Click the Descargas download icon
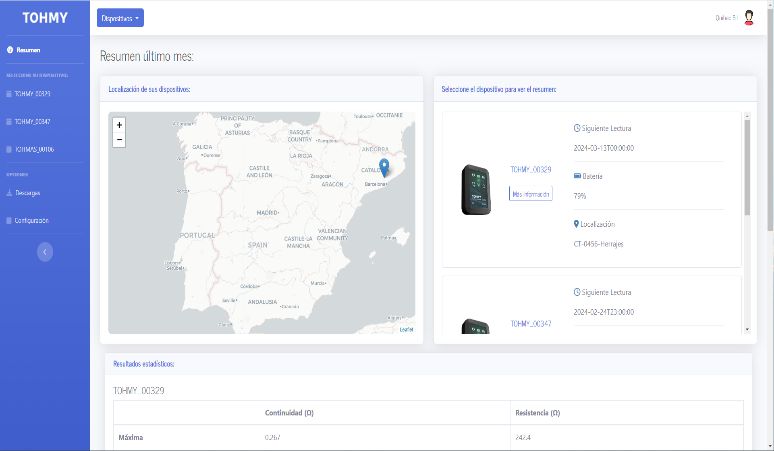Viewport: 774px width, 451px height. 9,193
